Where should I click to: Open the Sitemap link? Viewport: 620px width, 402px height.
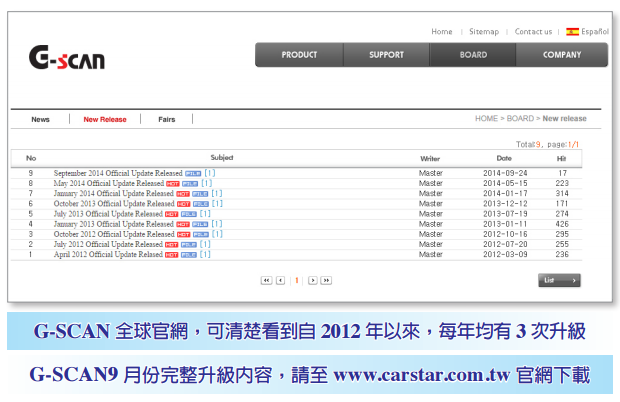(x=484, y=32)
